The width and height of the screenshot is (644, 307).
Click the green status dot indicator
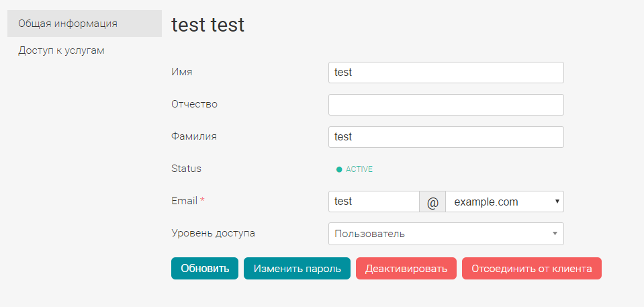(x=339, y=169)
